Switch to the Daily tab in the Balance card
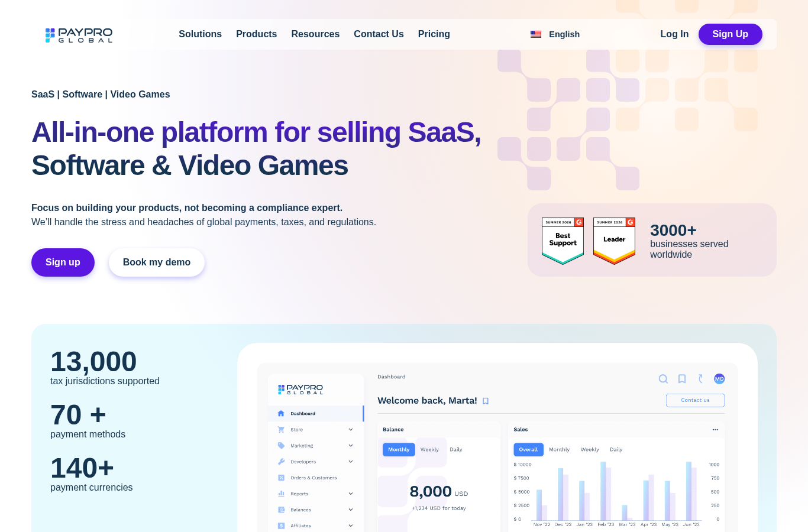 coord(456,450)
